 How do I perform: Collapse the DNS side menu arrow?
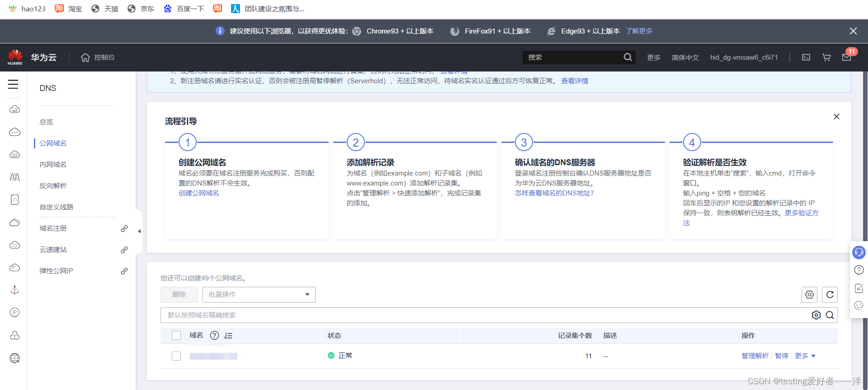point(139,231)
